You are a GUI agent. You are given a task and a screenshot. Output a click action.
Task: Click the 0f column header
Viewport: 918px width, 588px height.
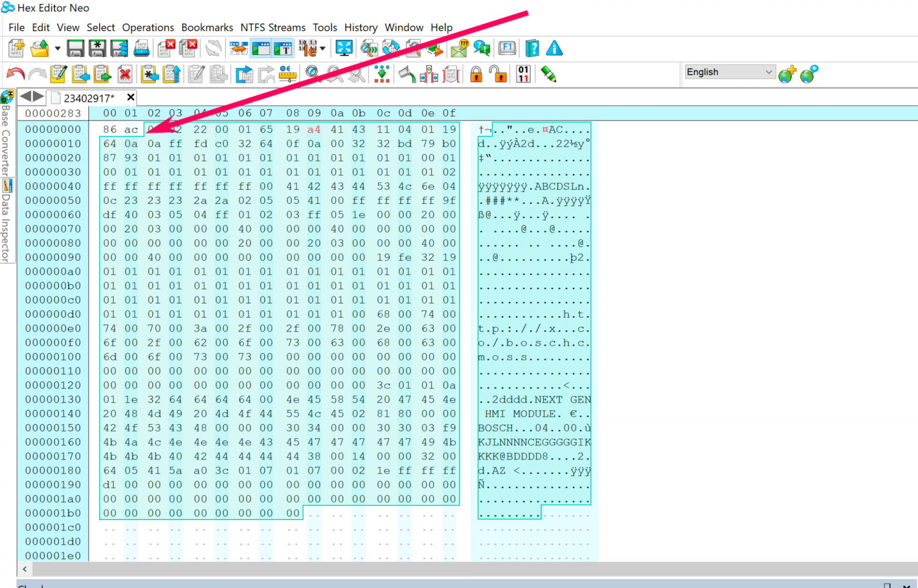[450, 113]
